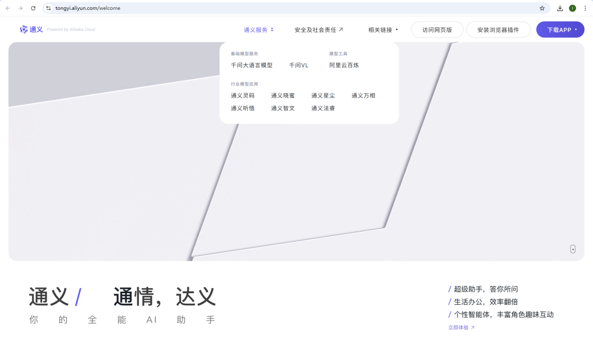Click the 安装浏览器插件 button
Image resolution: width=593 pixels, height=364 pixels.
click(498, 30)
